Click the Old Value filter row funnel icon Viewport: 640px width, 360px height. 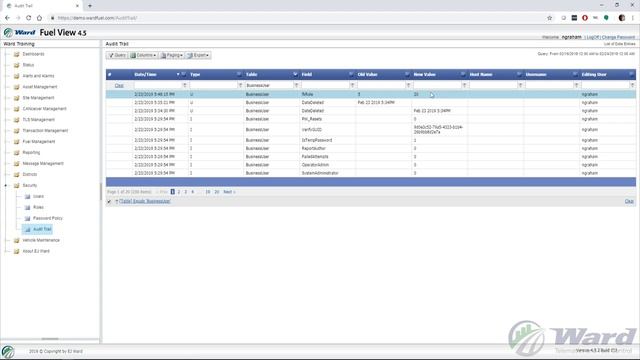tap(408, 85)
